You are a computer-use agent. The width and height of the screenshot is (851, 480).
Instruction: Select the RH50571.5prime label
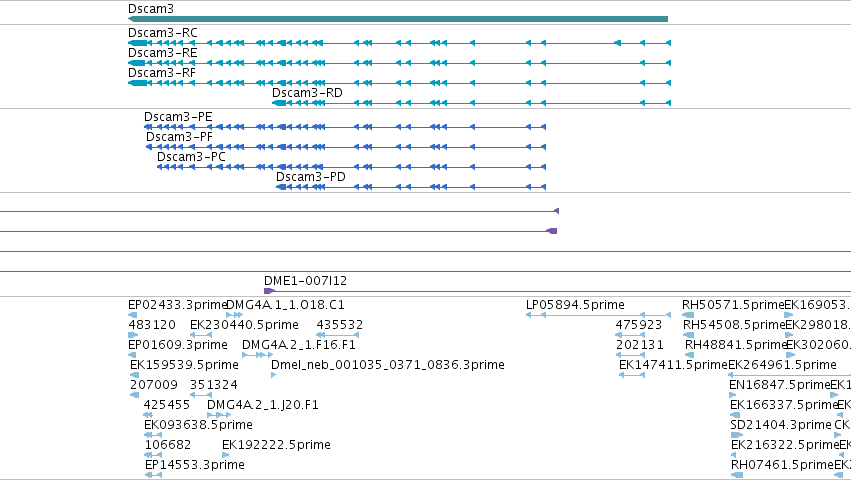(x=734, y=305)
